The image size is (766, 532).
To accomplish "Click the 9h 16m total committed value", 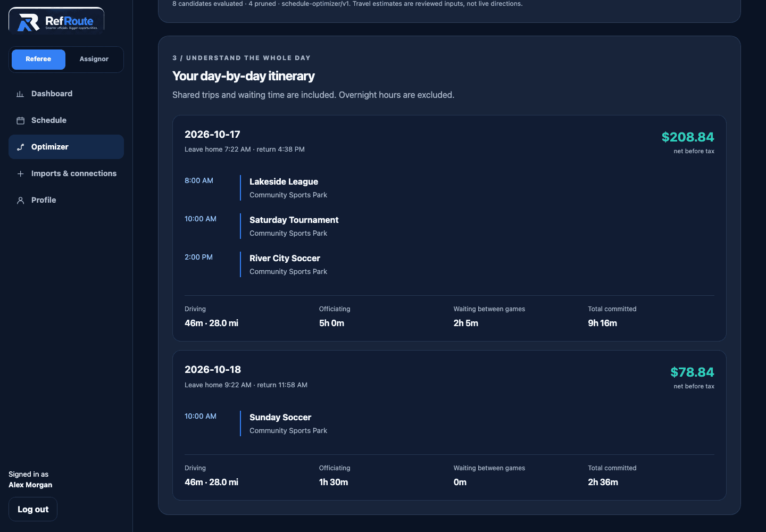I will (602, 323).
